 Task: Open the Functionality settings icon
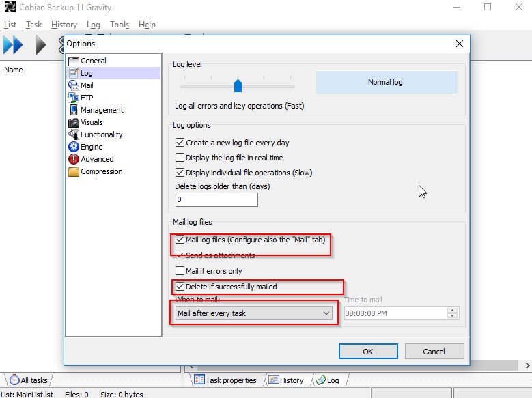pos(74,134)
